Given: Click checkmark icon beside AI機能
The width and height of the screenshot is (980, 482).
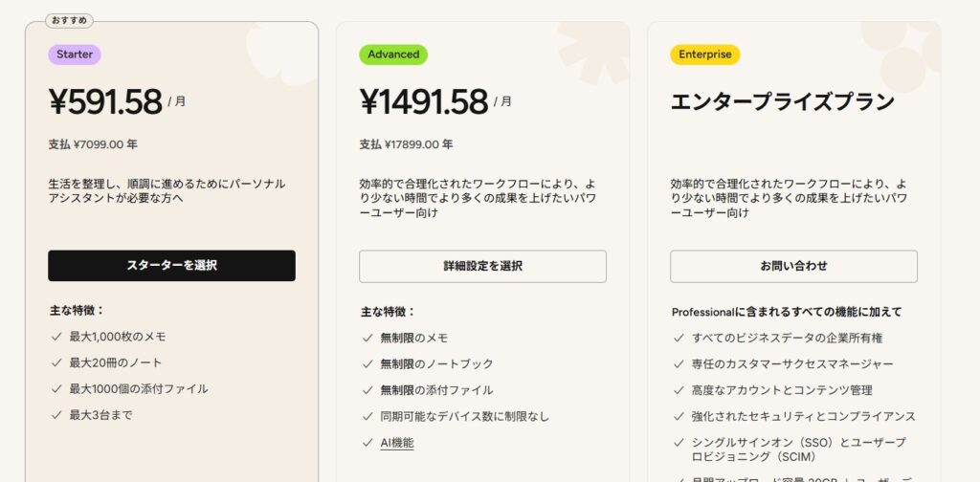Looking at the screenshot, I should [x=367, y=443].
